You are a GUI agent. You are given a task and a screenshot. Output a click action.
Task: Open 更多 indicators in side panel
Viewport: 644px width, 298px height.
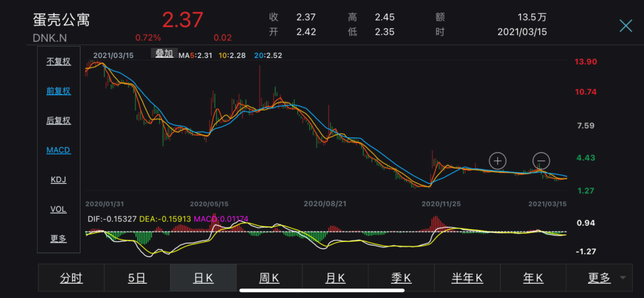[x=58, y=239]
